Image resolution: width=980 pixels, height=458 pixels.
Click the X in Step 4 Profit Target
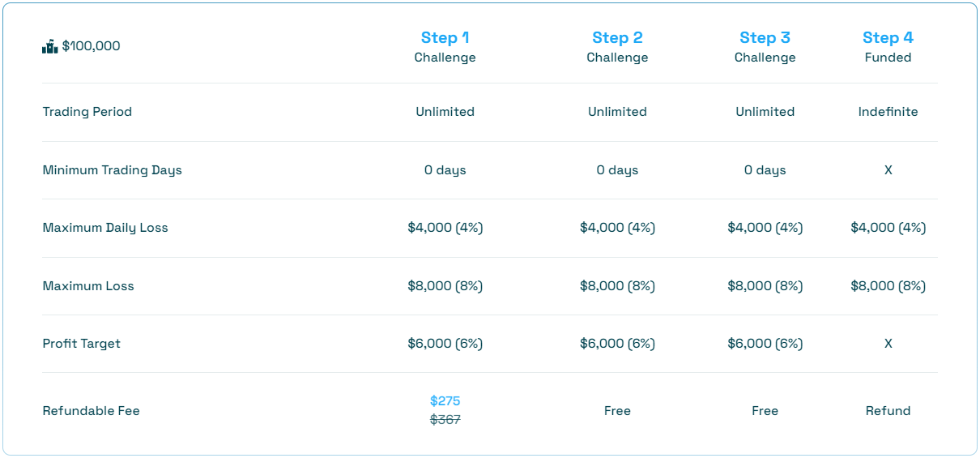[888, 344]
